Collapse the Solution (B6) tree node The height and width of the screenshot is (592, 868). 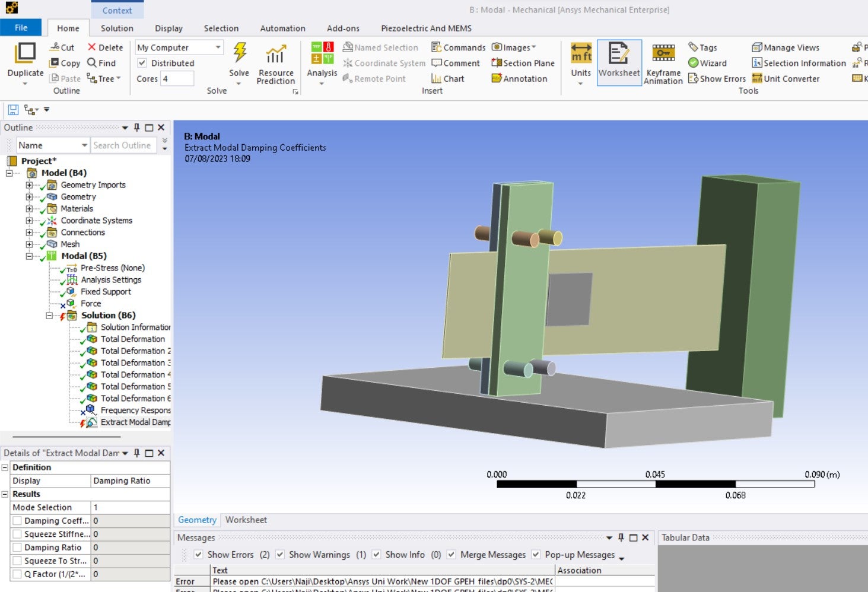49,316
